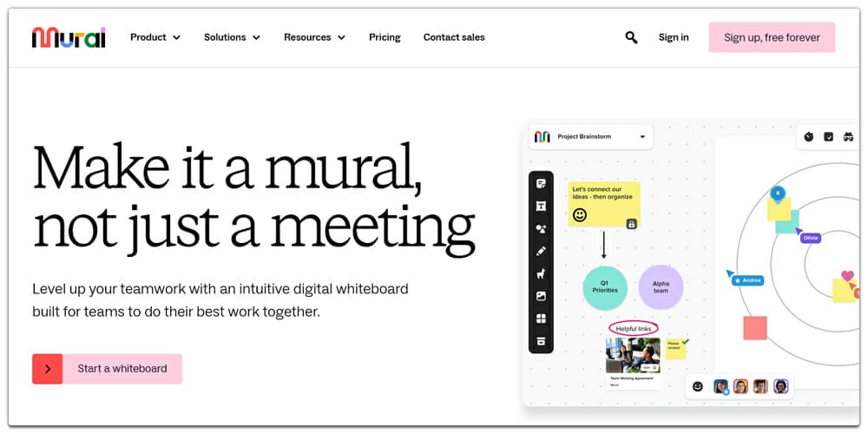Select the pencil draw tool
The height and width of the screenshot is (434, 868).
click(541, 251)
